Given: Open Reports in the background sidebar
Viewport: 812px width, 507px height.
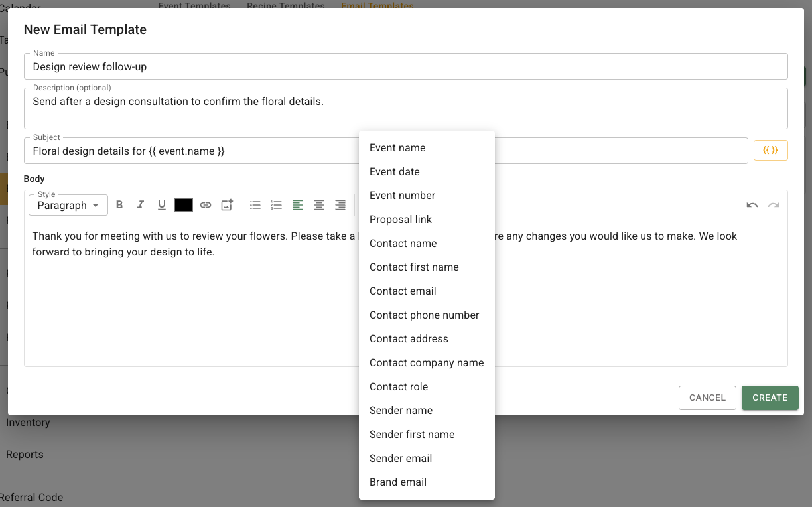Looking at the screenshot, I should tap(25, 454).
